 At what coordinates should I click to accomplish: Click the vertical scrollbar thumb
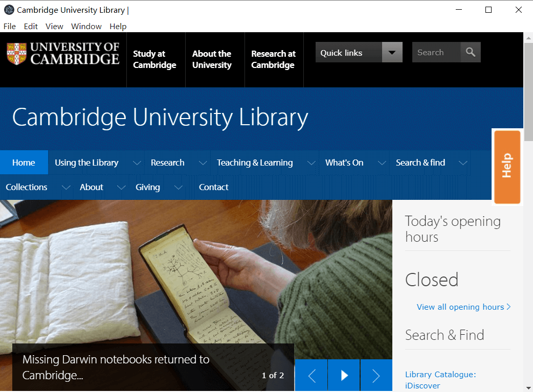click(x=528, y=91)
